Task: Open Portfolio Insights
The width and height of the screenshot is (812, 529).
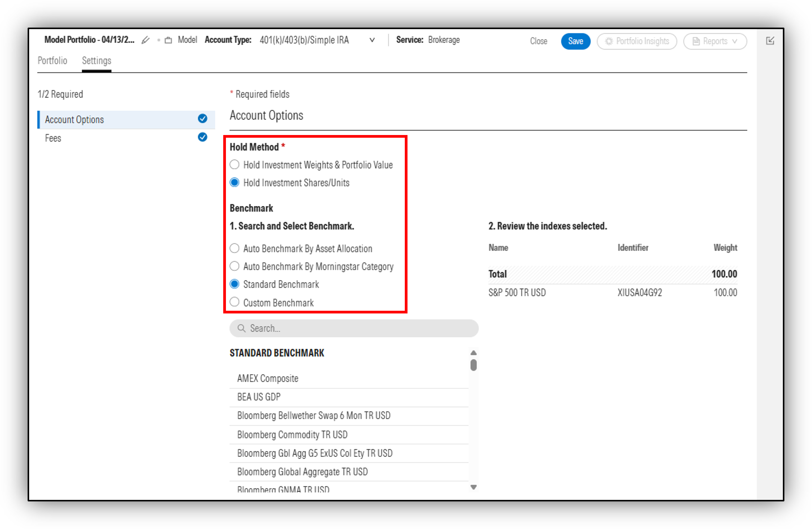Action: point(637,41)
